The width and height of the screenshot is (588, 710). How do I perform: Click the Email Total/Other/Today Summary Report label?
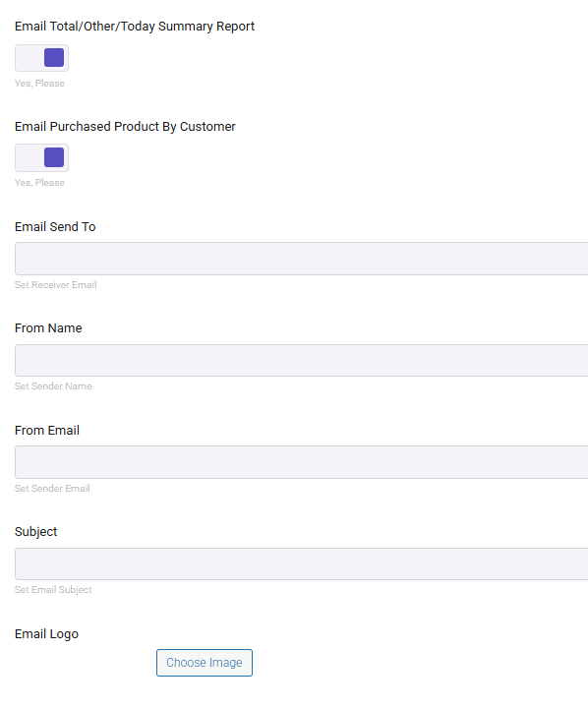point(135,27)
